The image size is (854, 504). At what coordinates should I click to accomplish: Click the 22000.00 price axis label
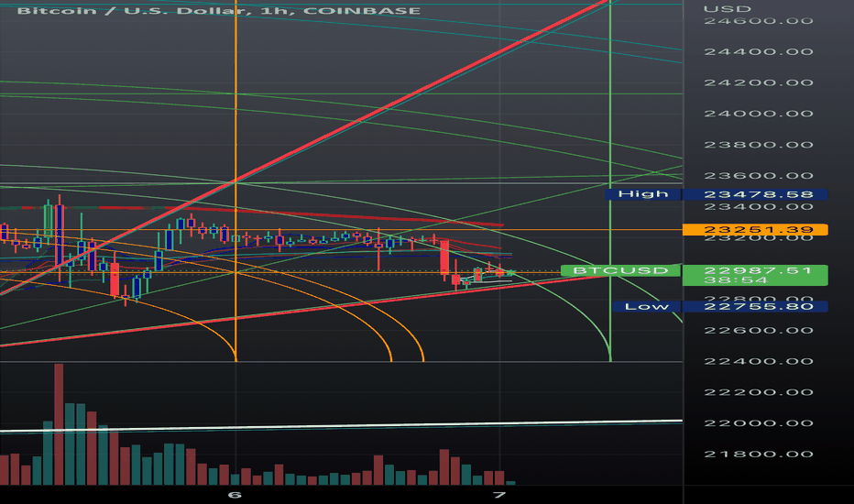pyautogui.click(x=759, y=423)
